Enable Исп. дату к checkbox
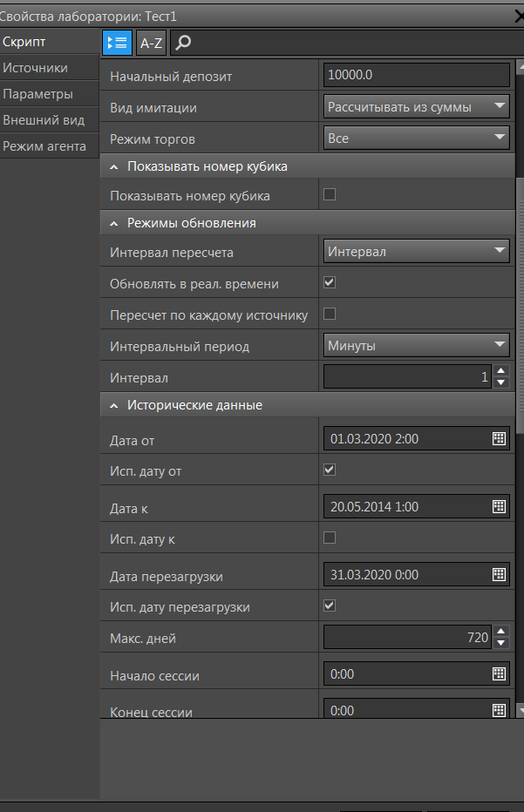Viewport: 524px width, 812px height. click(330, 538)
